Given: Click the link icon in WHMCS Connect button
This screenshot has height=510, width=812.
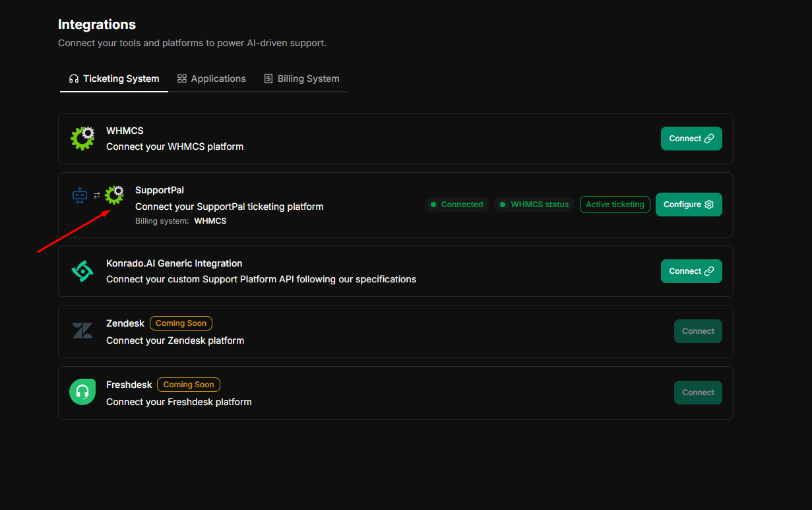Looking at the screenshot, I should (x=709, y=139).
